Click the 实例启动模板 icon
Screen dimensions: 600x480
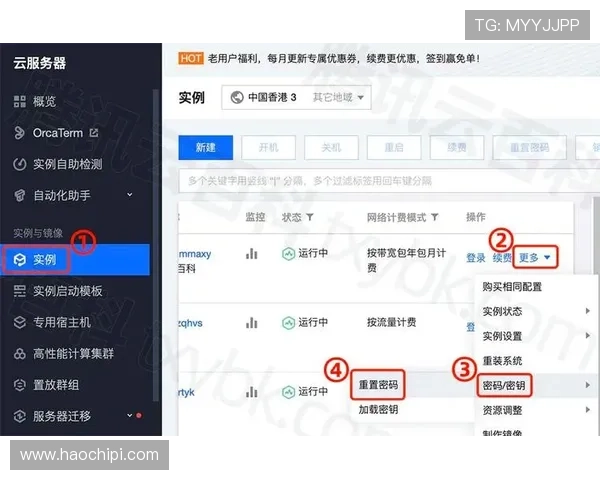tap(20, 291)
